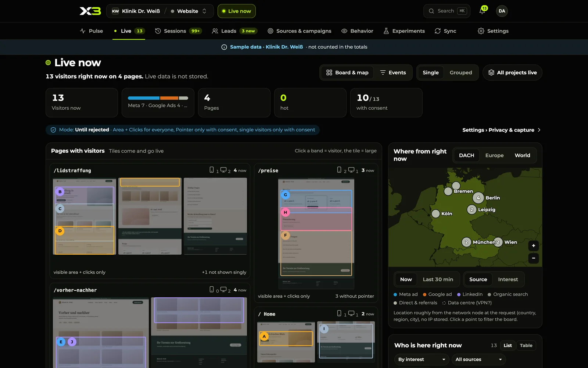Click visitor marker A on Home
This screenshot has height=368, width=588.
(x=264, y=336)
